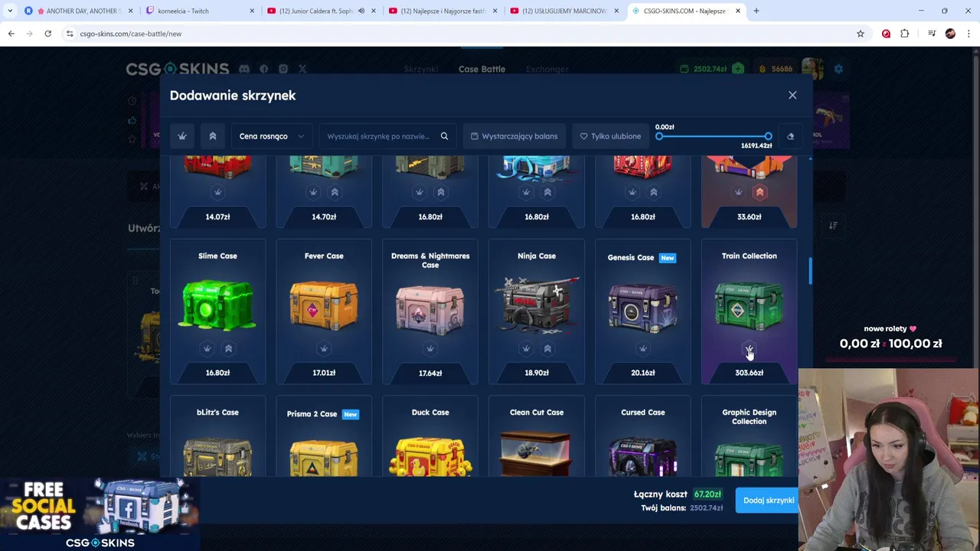Open a new browser tab
This screenshot has width=980, height=551.
756,11
